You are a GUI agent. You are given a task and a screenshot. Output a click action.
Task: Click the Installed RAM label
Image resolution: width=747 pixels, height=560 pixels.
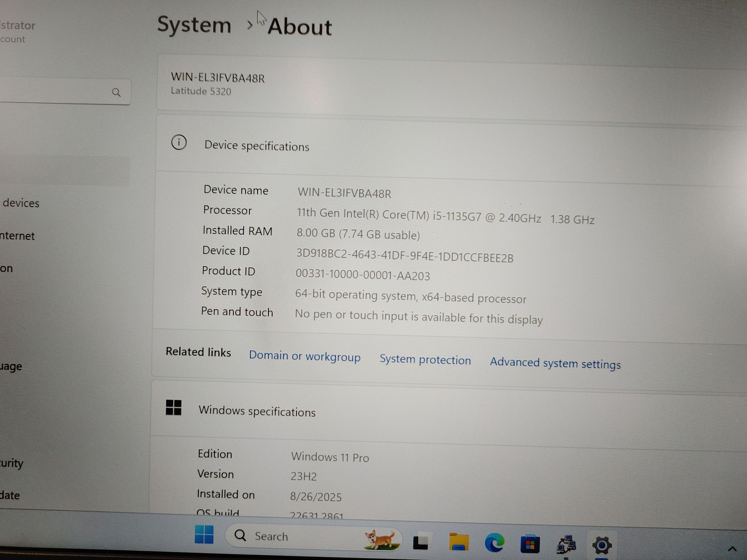coord(238,231)
